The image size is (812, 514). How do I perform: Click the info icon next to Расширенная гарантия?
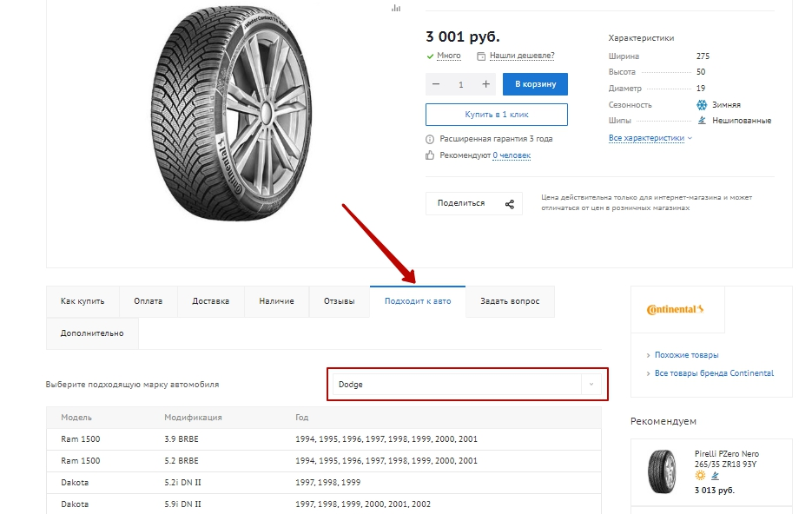click(430, 139)
